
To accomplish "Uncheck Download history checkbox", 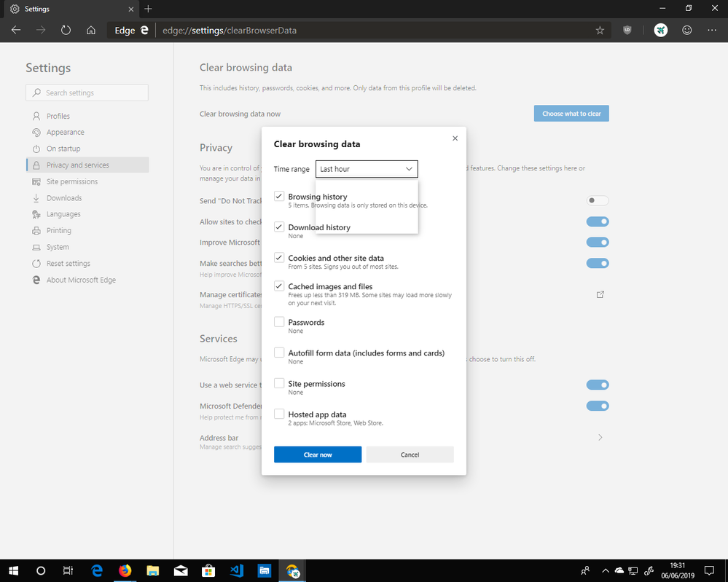I will [x=279, y=227].
